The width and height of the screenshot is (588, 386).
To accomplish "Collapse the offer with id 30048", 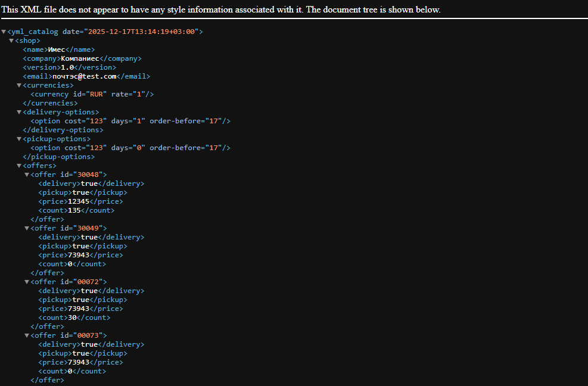I will pos(26,174).
